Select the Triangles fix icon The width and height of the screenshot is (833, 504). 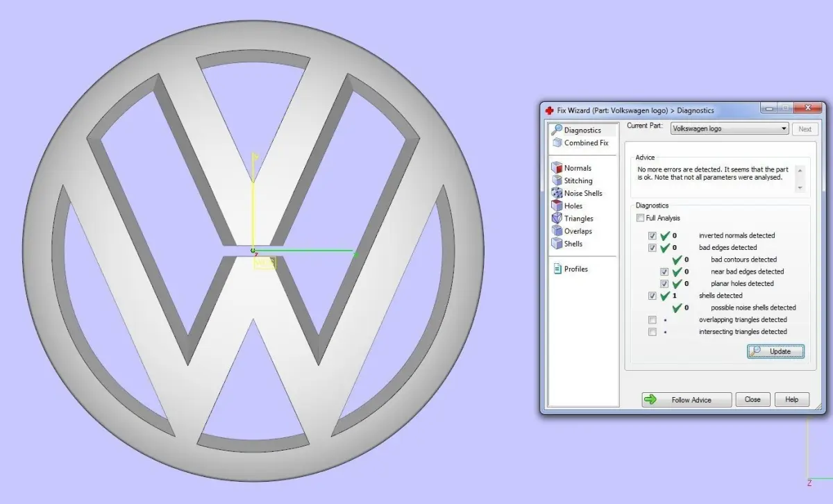click(x=557, y=218)
